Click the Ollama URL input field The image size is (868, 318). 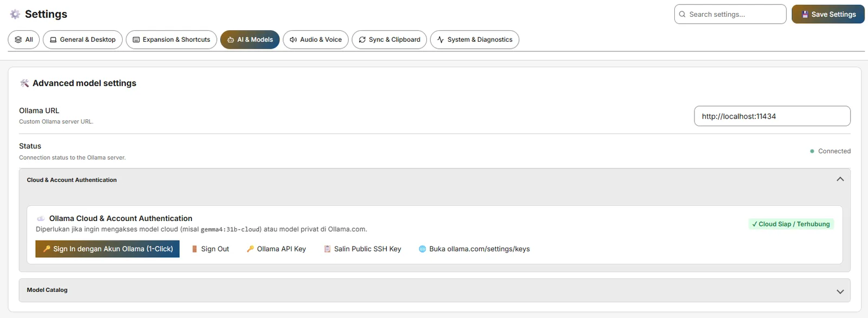pyautogui.click(x=773, y=116)
